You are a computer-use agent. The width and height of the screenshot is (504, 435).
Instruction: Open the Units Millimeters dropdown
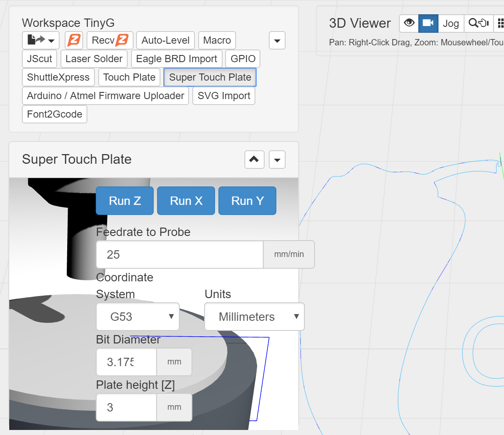(254, 317)
